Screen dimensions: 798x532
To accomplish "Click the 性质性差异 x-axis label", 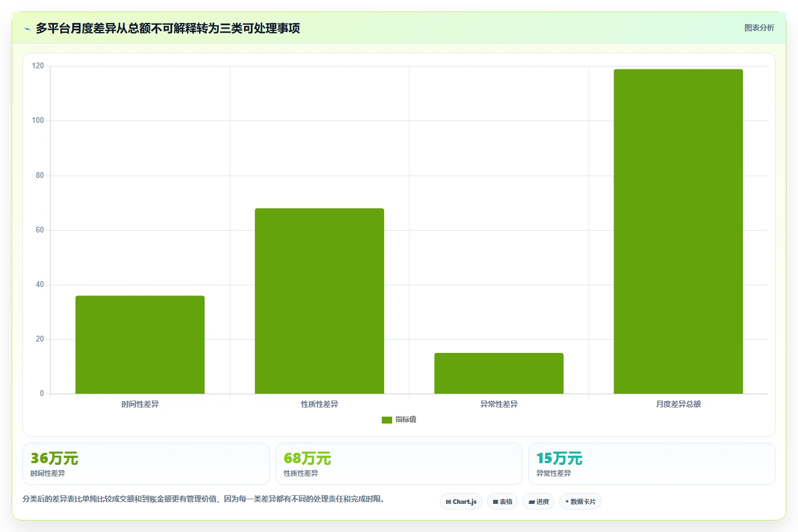I will [x=319, y=404].
